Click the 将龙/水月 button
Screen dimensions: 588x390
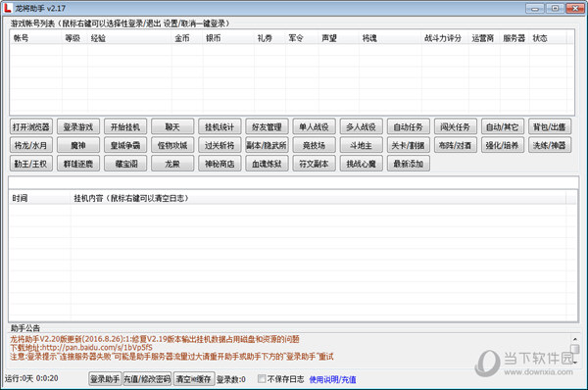[31, 145]
